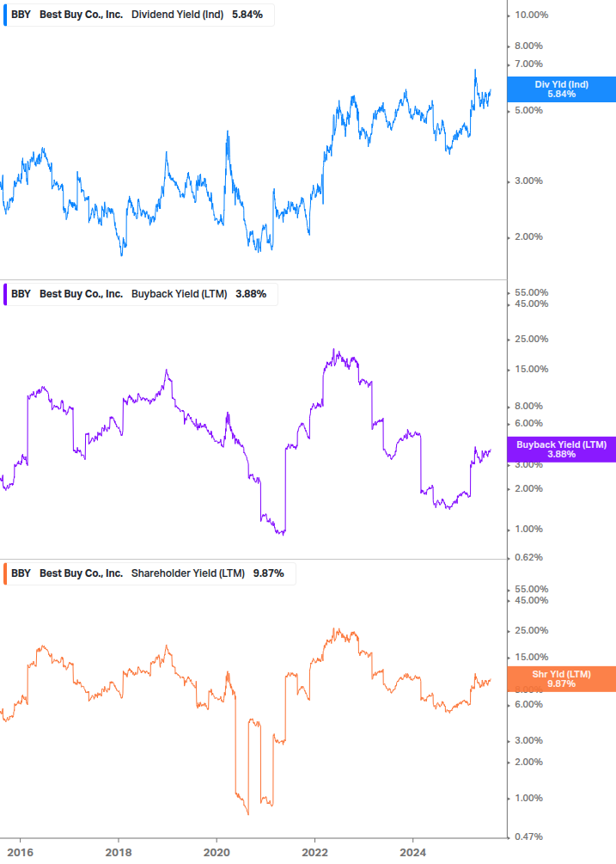Image resolution: width=616 pixels, height=864 pixels.
Task: Click the Buyback Yield (LTM) legend label
Action: [179, 294]
